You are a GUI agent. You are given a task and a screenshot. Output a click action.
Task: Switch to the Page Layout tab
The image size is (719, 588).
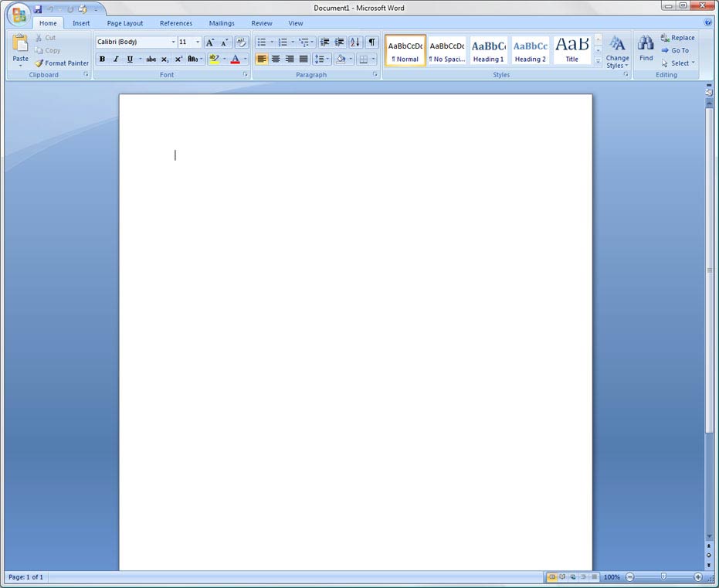pyautogui.click(x=125, y=23)
